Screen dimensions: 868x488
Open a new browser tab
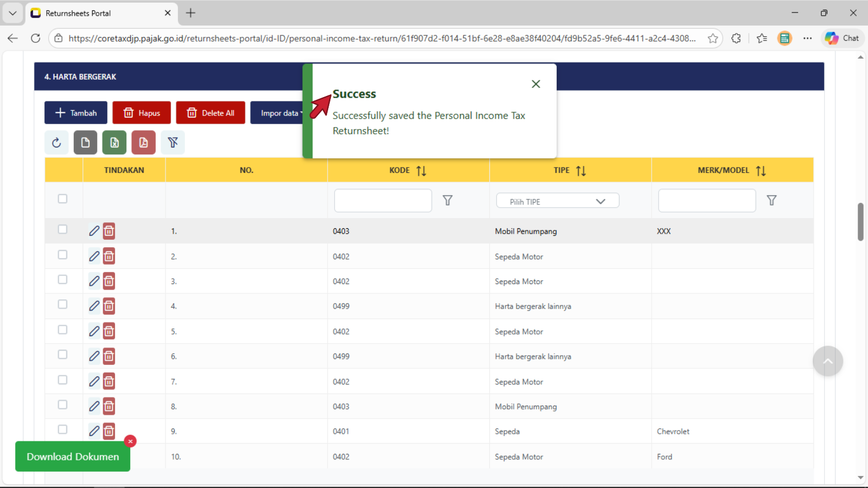coord(190,13)
